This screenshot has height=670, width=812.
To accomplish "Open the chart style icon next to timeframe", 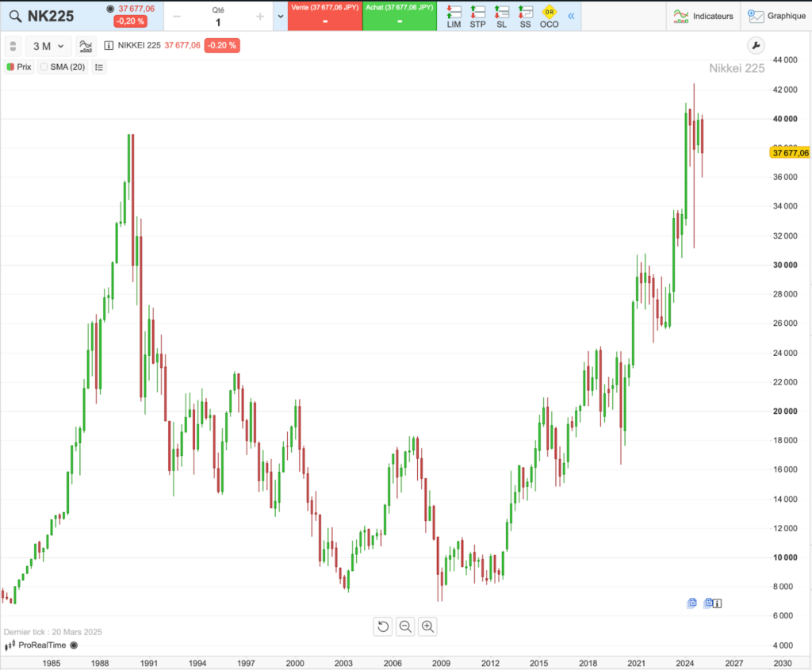I will click(86, 46).
